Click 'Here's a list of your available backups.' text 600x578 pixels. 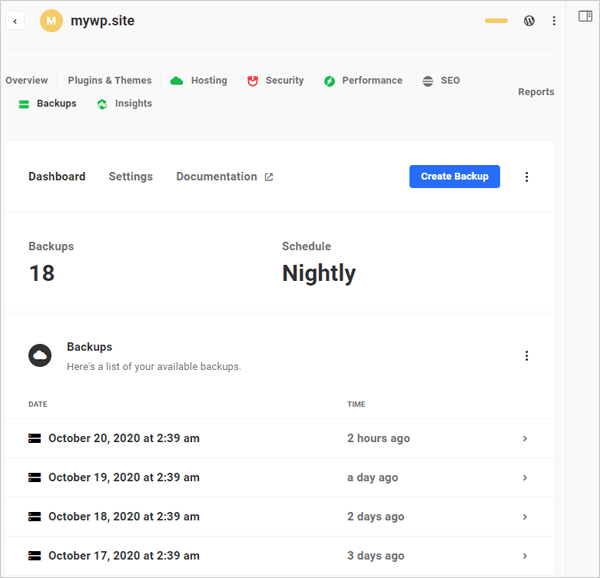coord(154,366)
